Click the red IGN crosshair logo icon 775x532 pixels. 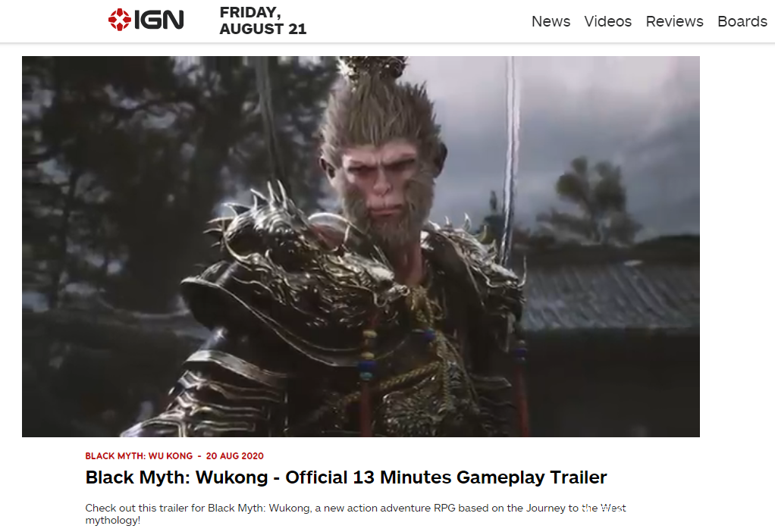(120, 20)
